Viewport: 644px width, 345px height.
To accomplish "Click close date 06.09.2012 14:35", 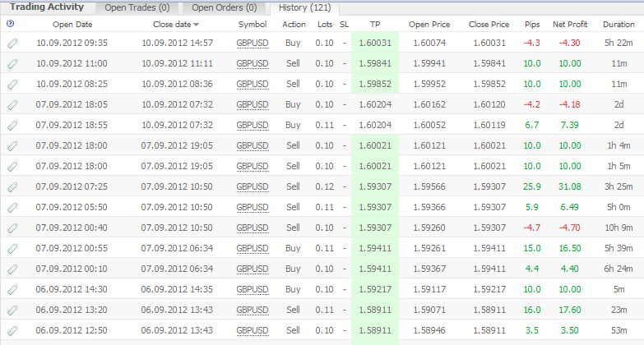I will 177,289.
